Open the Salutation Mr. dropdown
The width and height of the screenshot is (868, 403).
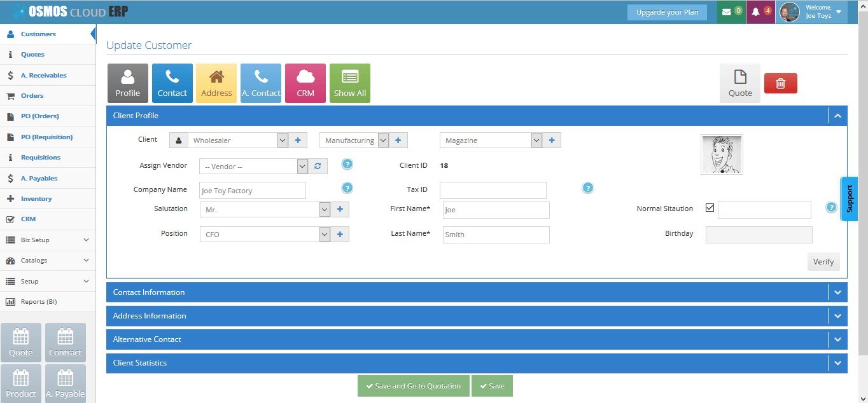(x=265, y=209)
